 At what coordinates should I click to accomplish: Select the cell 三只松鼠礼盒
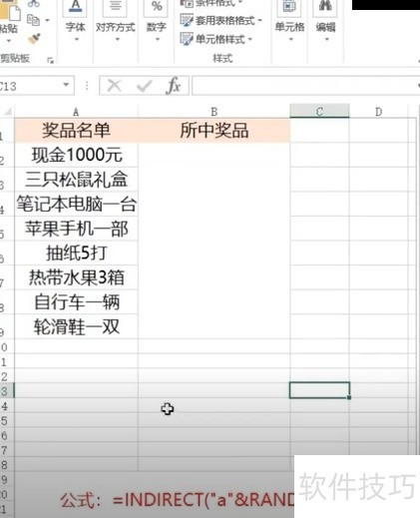click(x=76, y=180)
